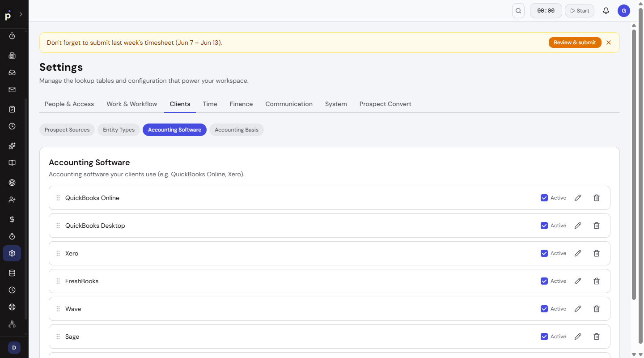Uncheck Active for QuickBooks Online
Viewport: 644px width, 358px height.
coord(544,198)
